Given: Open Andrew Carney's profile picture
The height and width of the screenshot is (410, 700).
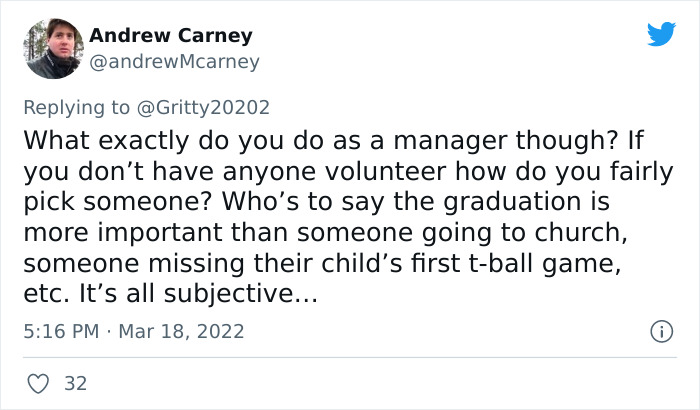Looking at the screenshot, I should (52, 48).
